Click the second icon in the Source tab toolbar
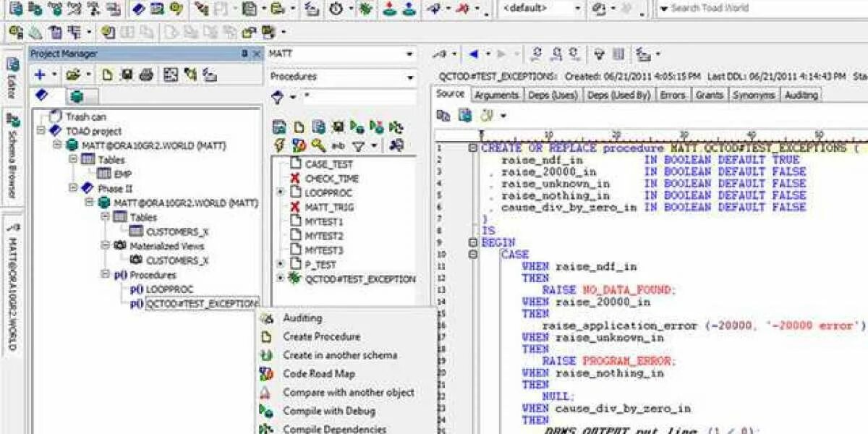The width and height of the screenshot is (868, 434). pyautogui.click(x=465, y=115)
